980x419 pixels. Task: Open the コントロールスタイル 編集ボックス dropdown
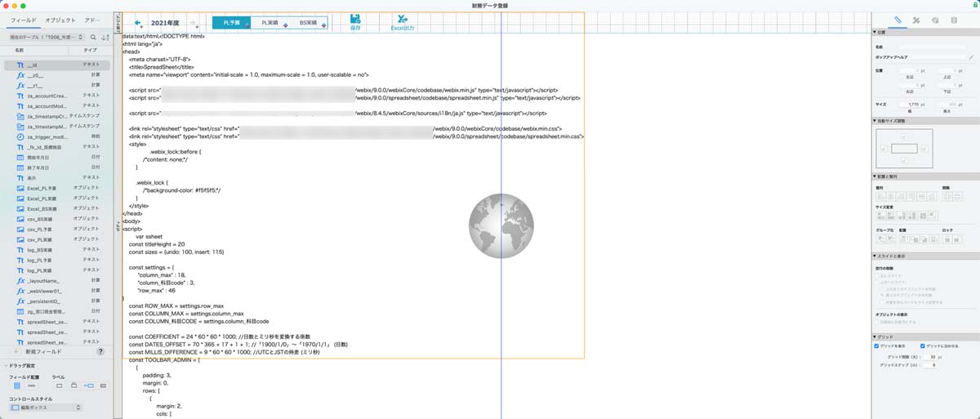[x=47, y=407]
